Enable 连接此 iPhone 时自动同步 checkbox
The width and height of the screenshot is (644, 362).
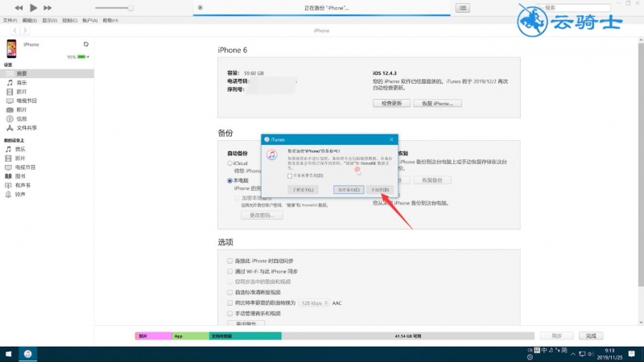pyautogui.click(x=229, y=261)
